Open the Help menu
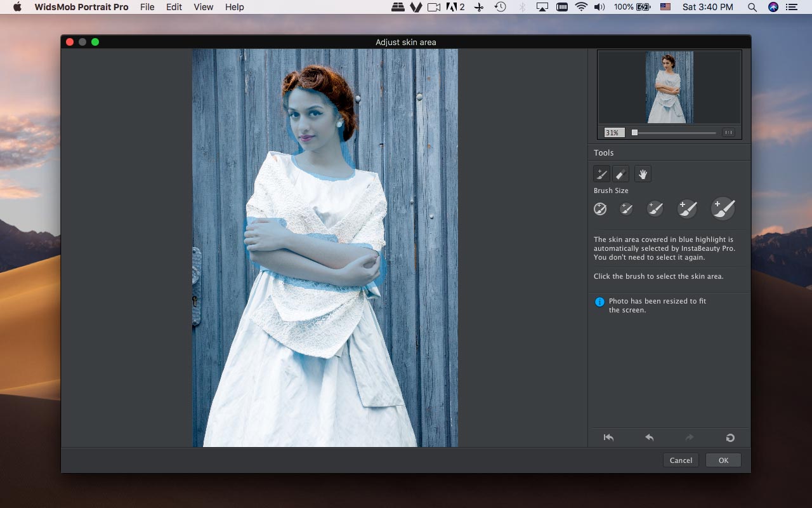Image resolution: width=812 pixels, height=508 pixels. click(235, 7)
